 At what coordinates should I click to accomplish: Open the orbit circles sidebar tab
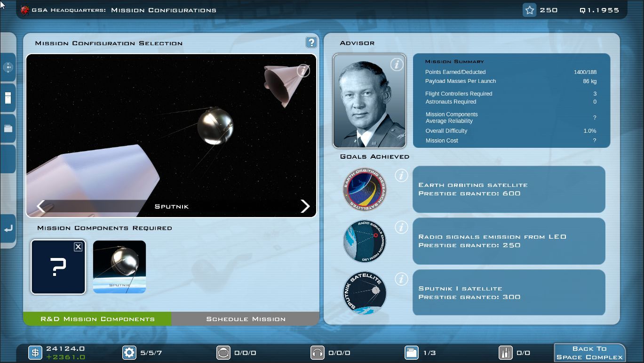[8, 68]
